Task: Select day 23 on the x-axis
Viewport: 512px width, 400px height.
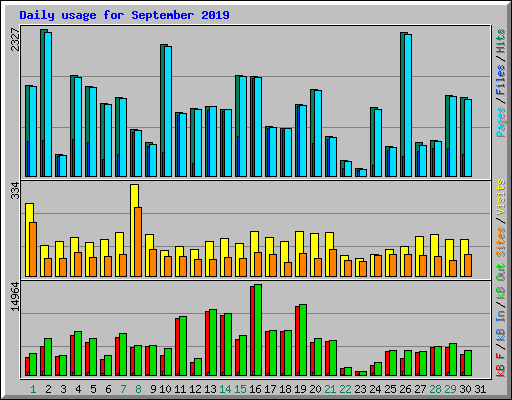Action: click(360, 389)
